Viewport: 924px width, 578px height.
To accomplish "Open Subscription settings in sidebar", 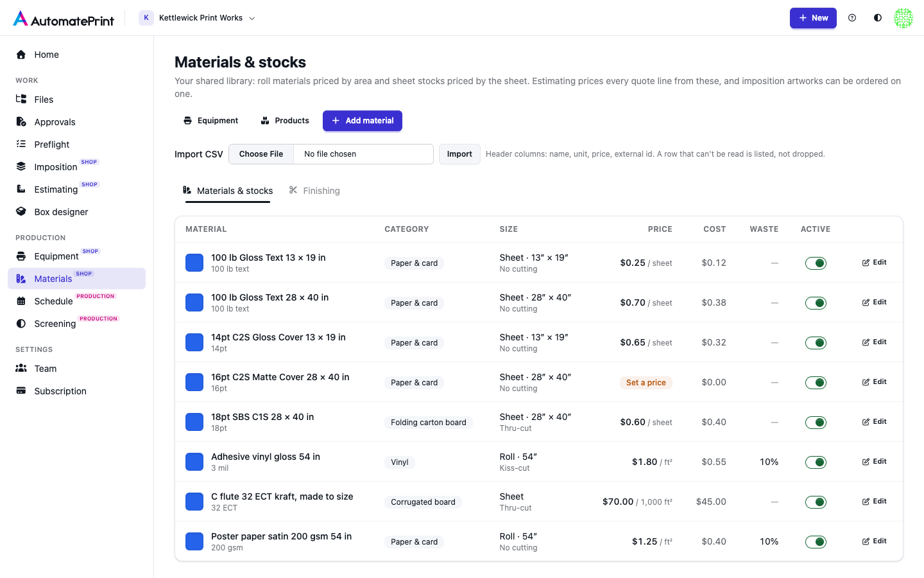I will coord(77,391).
